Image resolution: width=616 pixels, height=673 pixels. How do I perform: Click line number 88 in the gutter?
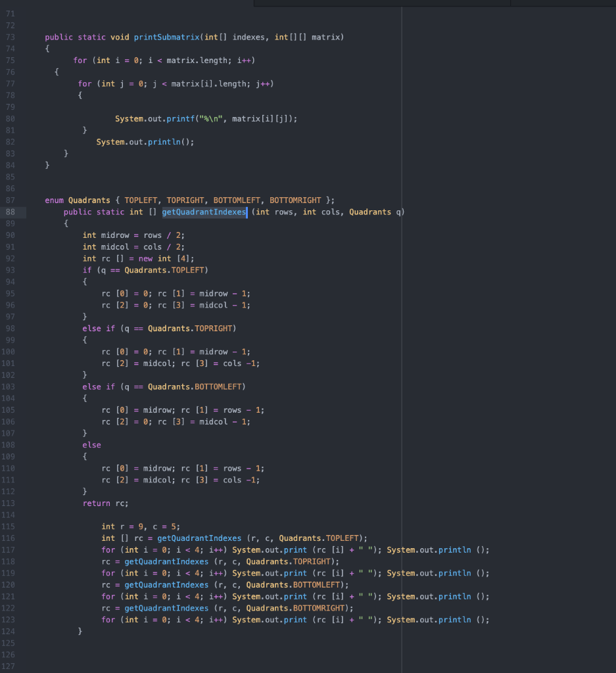(x=9, y=212)
